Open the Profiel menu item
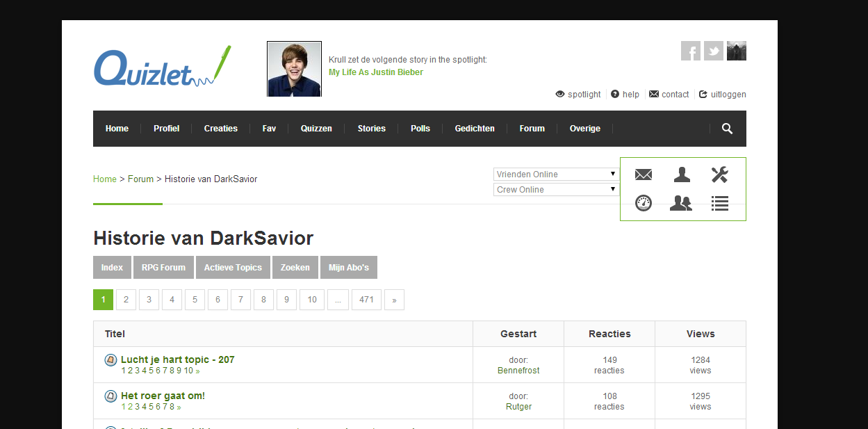 (167, 129)
